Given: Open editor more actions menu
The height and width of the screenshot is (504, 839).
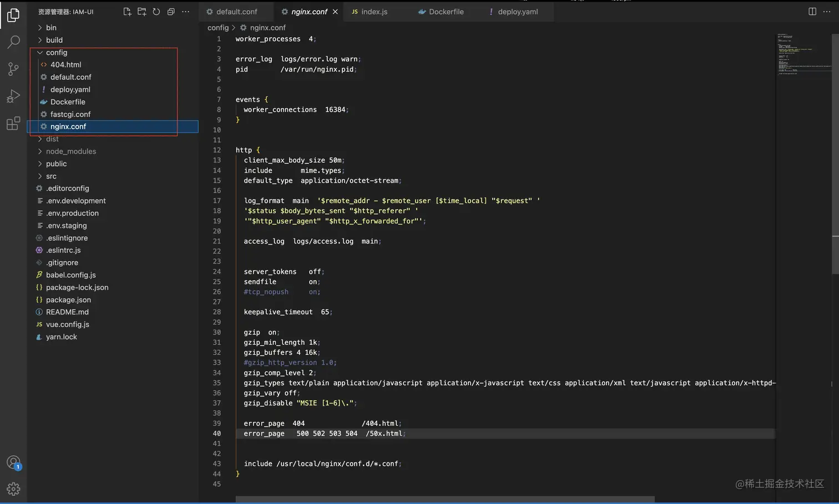Looking at the screenshot, I should [827, 12].
